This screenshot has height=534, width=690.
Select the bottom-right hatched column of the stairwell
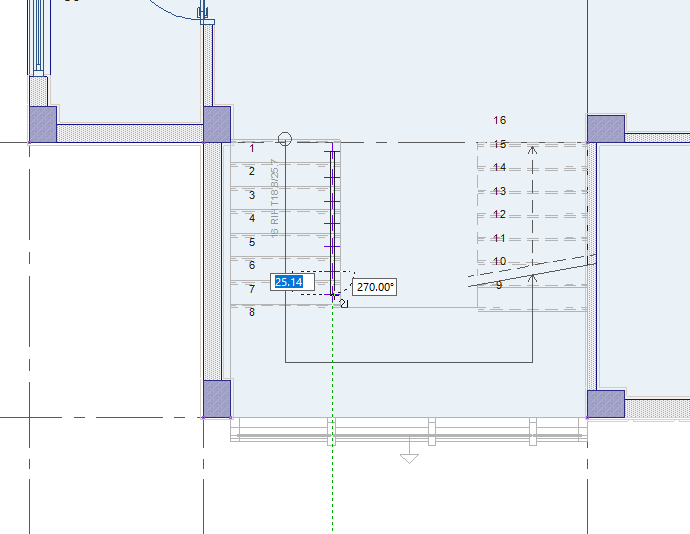[x=606, y=404]
